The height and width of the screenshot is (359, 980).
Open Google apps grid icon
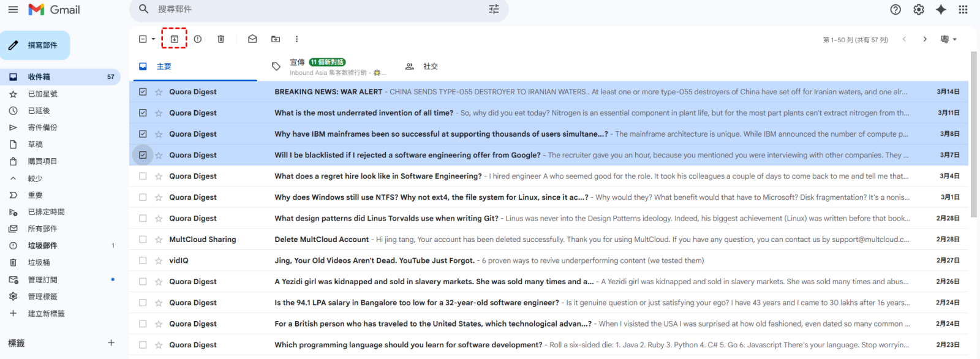963,9
